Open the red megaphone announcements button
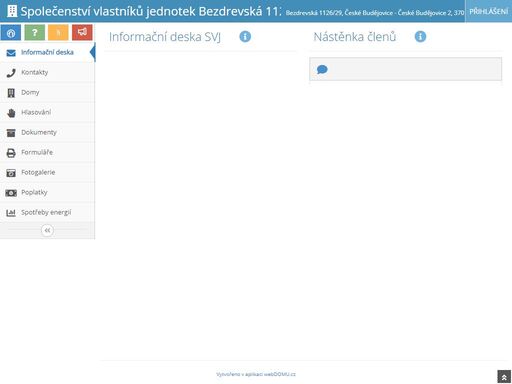 tap(82, 33)
